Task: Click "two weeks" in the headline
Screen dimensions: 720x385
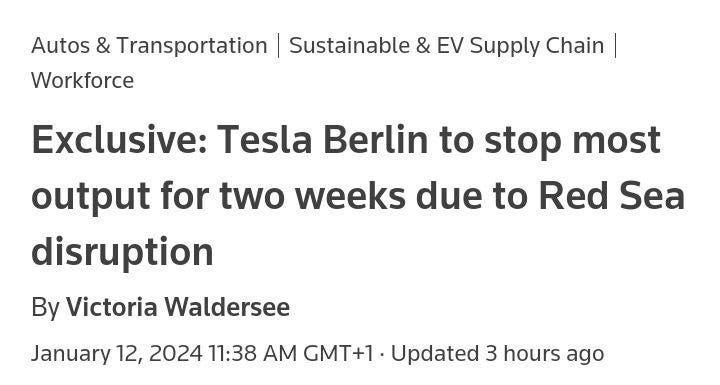Action: click(x=313, y=196)
